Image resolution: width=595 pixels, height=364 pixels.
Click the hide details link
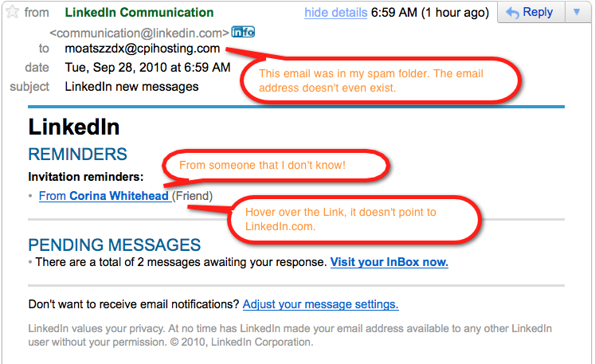335,13
